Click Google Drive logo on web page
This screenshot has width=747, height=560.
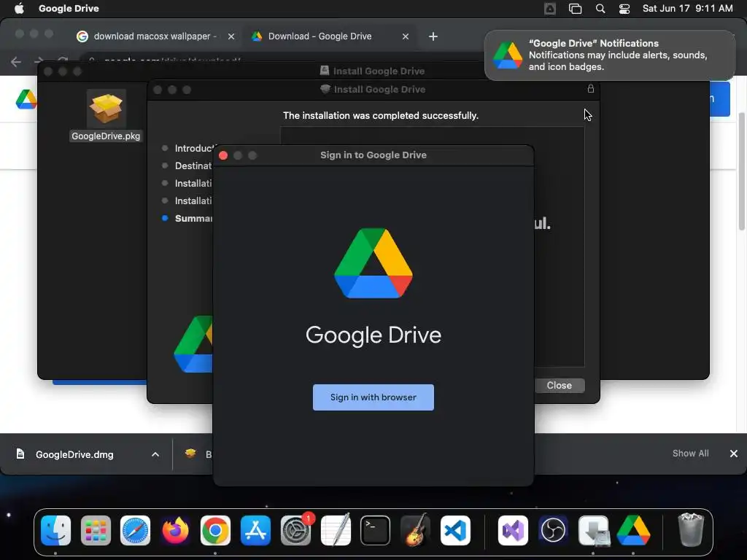coord(26,99)
